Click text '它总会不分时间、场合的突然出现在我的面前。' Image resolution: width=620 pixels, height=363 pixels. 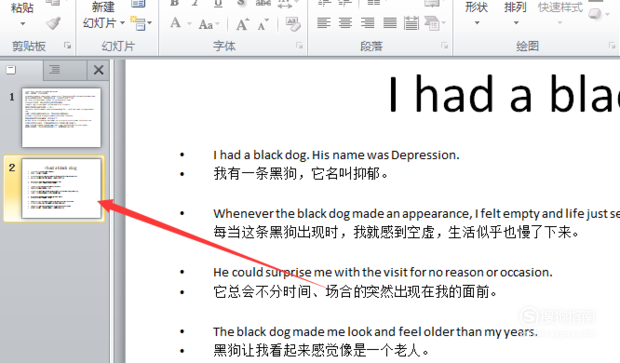[355, 292]
